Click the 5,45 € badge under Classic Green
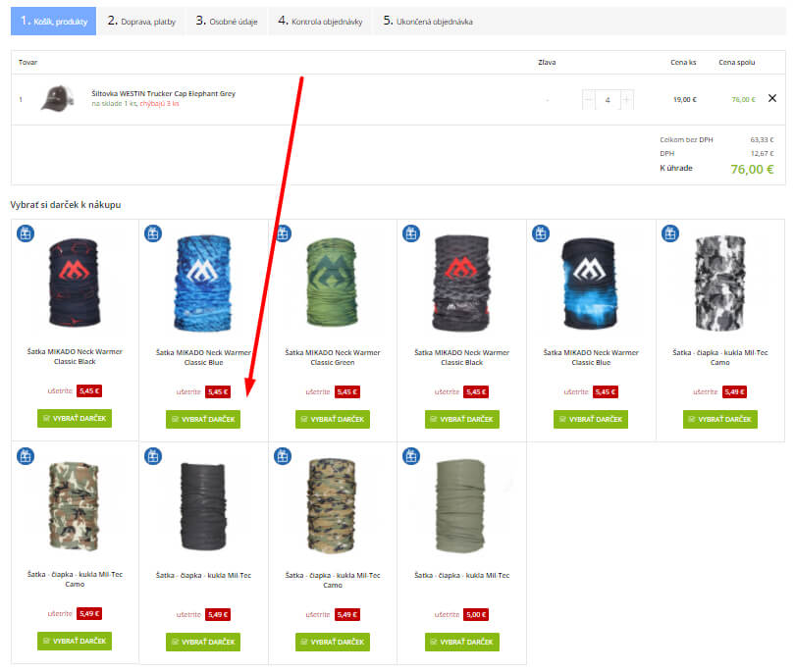 pos(347,391)
